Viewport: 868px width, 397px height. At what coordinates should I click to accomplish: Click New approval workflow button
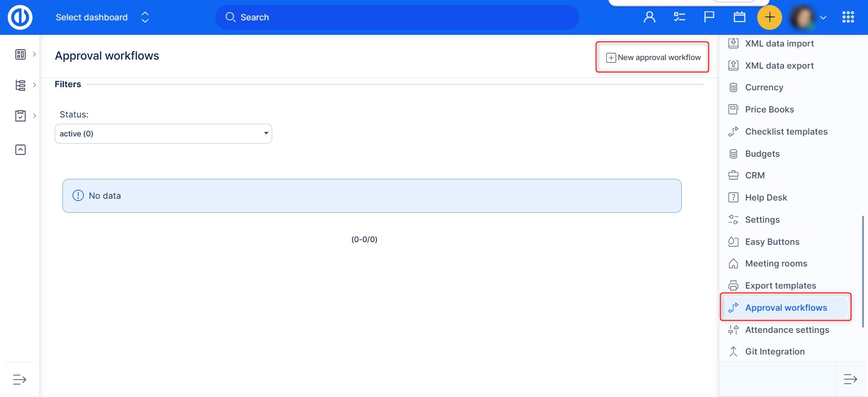pyautogui.click(x=653, y=57)
